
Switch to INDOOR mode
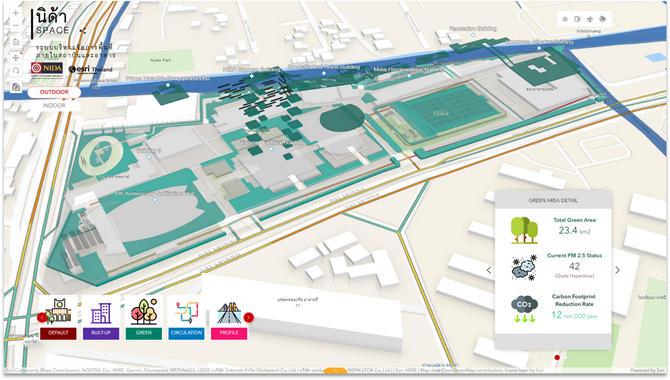click(54, 105)
